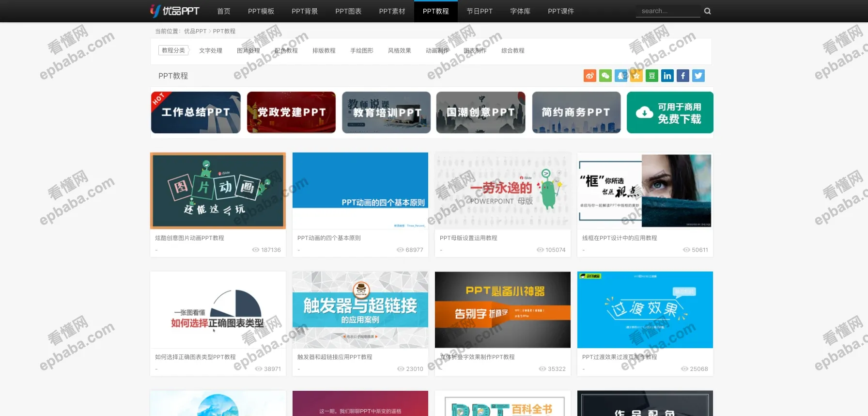Share to Qzone star icon
Image resolution: width=868 pixels, height=416 pixels.
point(636,76)
